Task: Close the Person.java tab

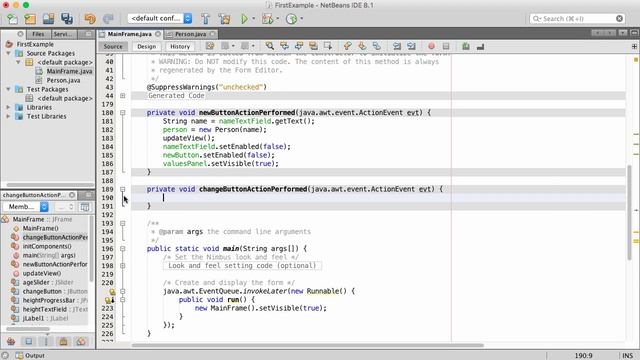Action: (x=212, y=34)
